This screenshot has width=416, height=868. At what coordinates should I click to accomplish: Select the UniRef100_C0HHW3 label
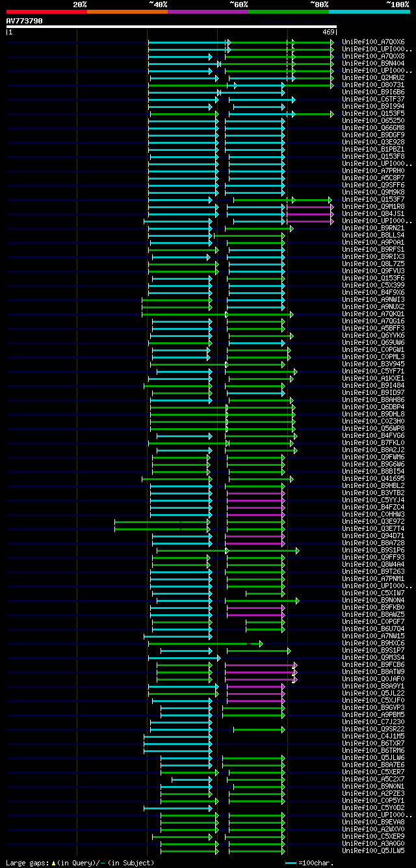373,515
